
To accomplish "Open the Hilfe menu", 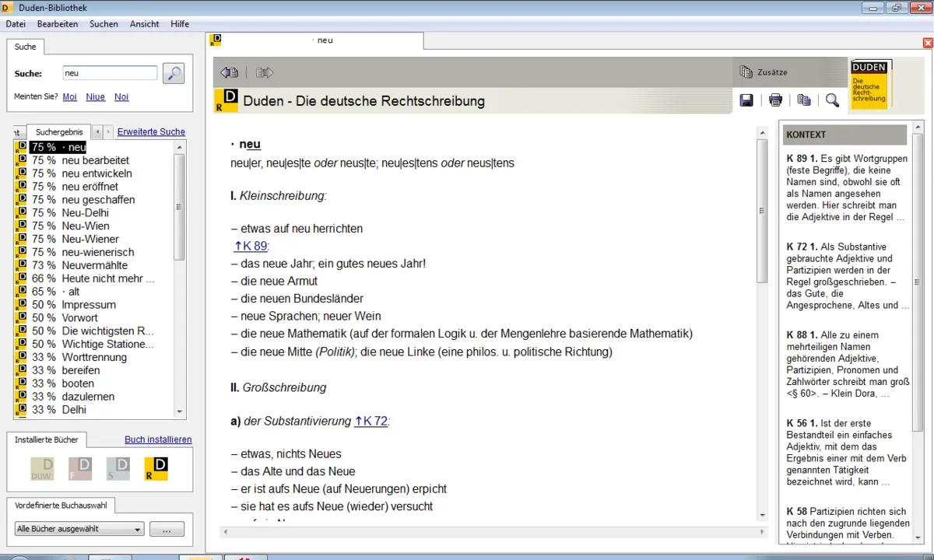I will point(180,24).
